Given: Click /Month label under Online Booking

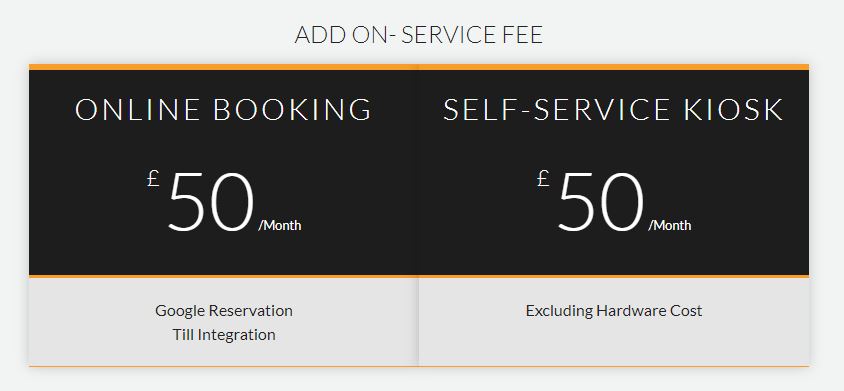Looking at the screenshot, I should point(280,225).
